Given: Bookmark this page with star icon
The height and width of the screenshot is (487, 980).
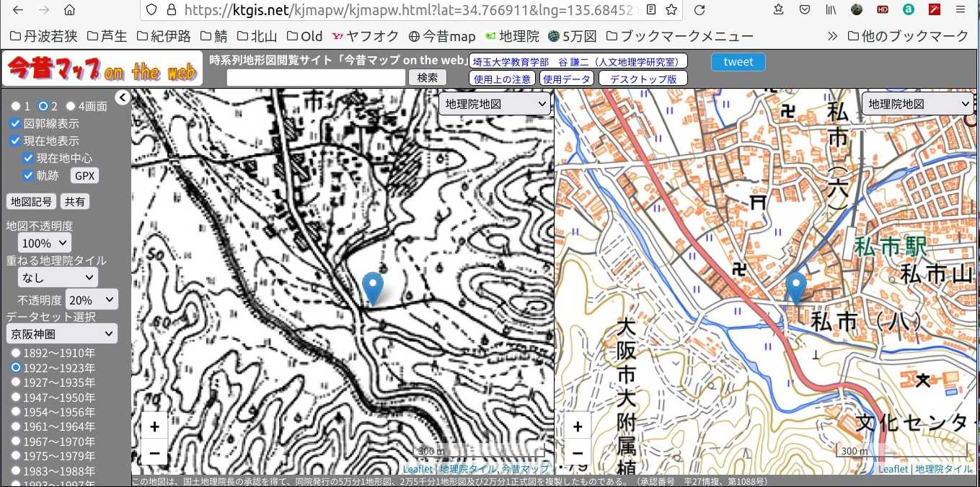Looking at the screenshot, I should [x=671, y=10].
